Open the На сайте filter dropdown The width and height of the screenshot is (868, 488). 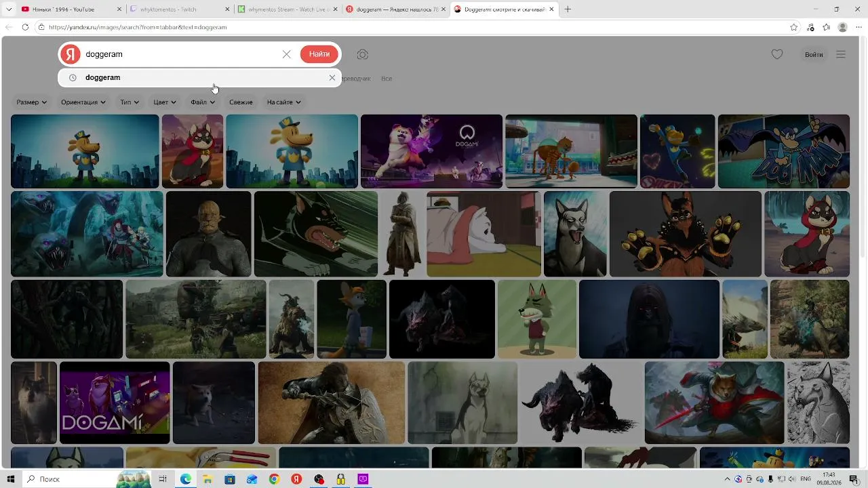click(x=283, y=102)
